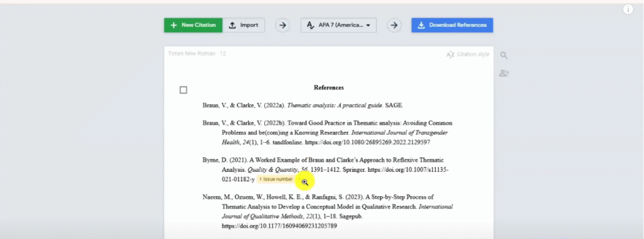Click the Download References button
The height and width of the screenshot is (239, 644).
tap(452, 25)
